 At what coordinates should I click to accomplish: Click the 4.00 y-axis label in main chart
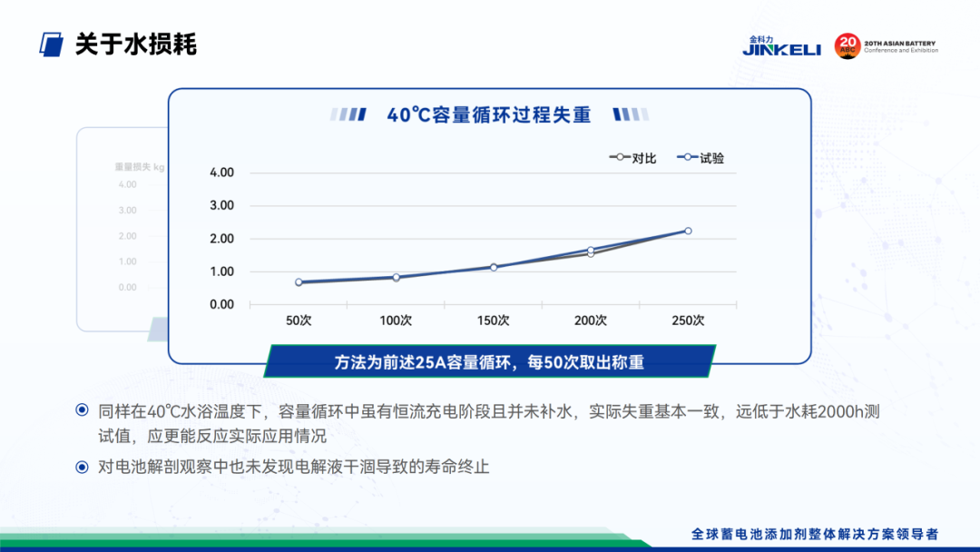221,172
